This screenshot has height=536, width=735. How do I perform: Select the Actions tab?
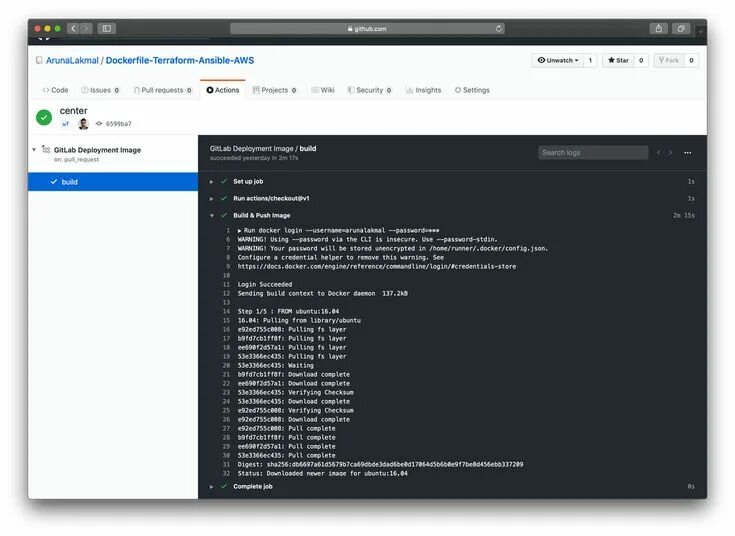(223, 90)
